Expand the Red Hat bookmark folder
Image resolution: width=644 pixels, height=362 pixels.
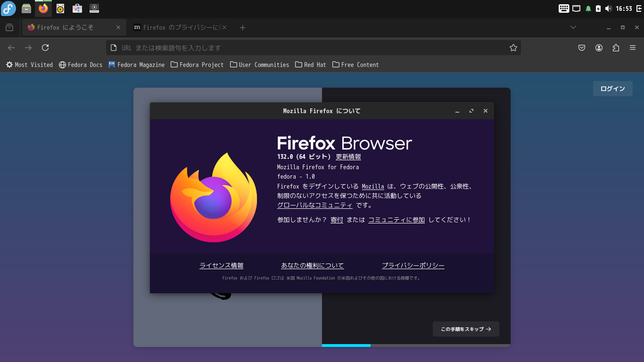coord(310,65)
